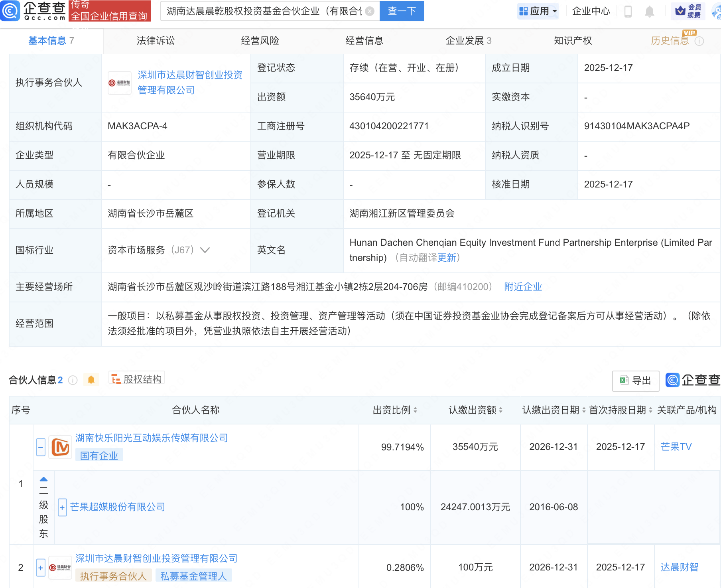The width and height of the screenshot is (721, 588).
Task: Click the Mango TV company logo
Action: pos(60,447)
